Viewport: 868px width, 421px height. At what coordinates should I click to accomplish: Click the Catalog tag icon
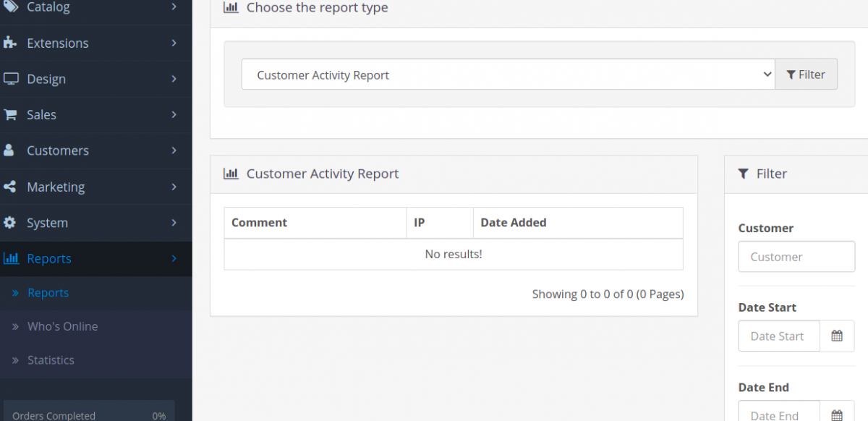pyautogui.click(x=12, y=7)
